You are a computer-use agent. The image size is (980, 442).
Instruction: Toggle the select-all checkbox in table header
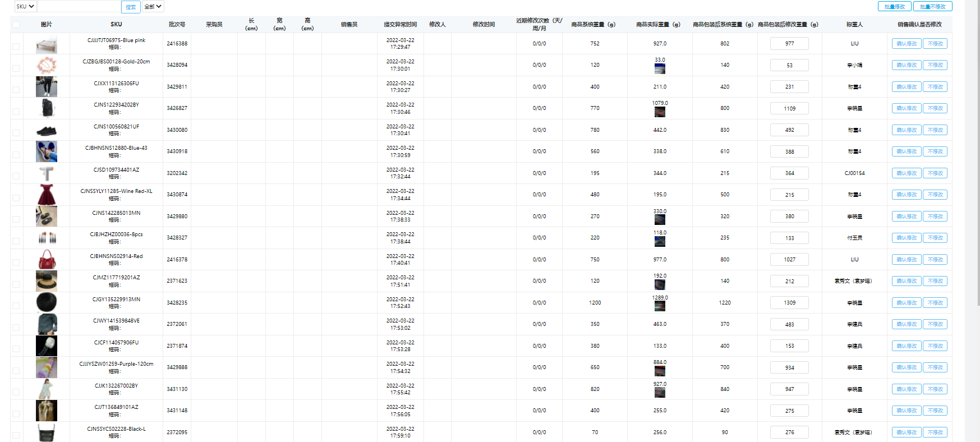click(16, 25)
